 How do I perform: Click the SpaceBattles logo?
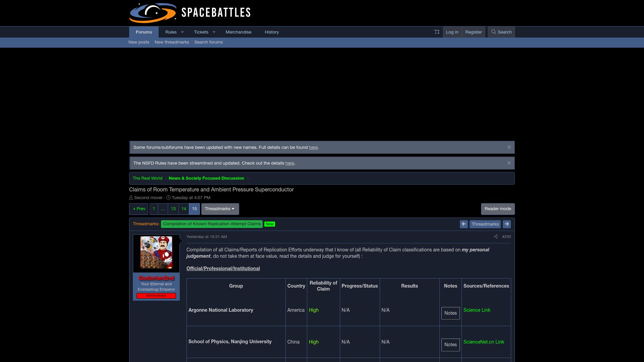(x=190, y=13)
